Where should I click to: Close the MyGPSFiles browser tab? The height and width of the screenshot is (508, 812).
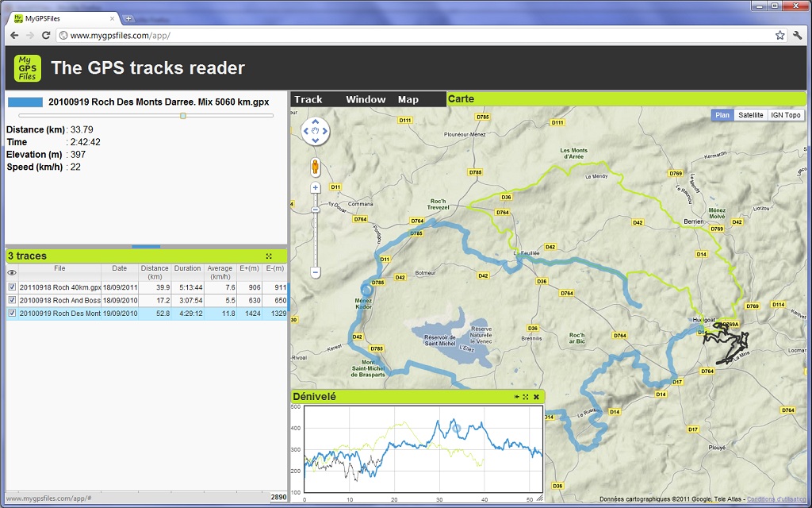[x=112, y=19]
